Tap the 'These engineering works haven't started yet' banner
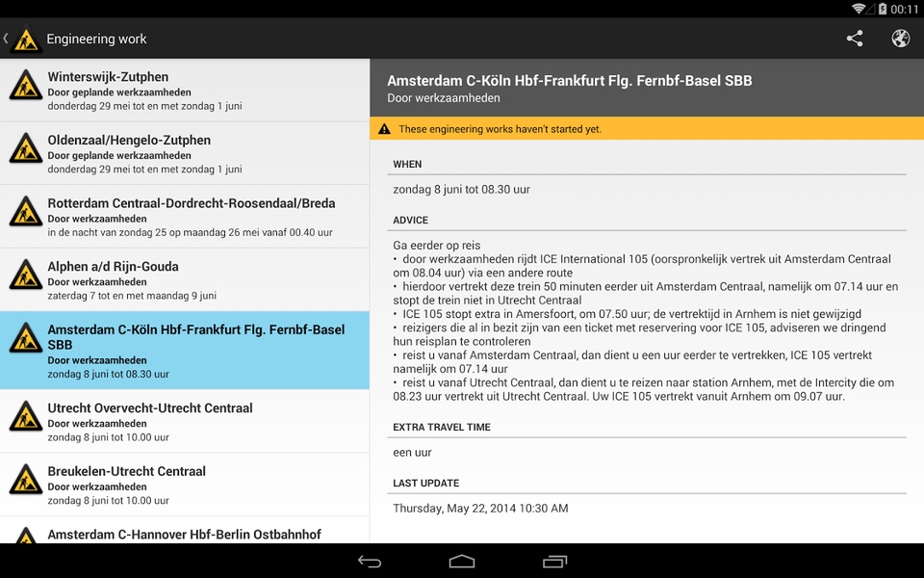This screenshot has width=924, height=578. 647,128
